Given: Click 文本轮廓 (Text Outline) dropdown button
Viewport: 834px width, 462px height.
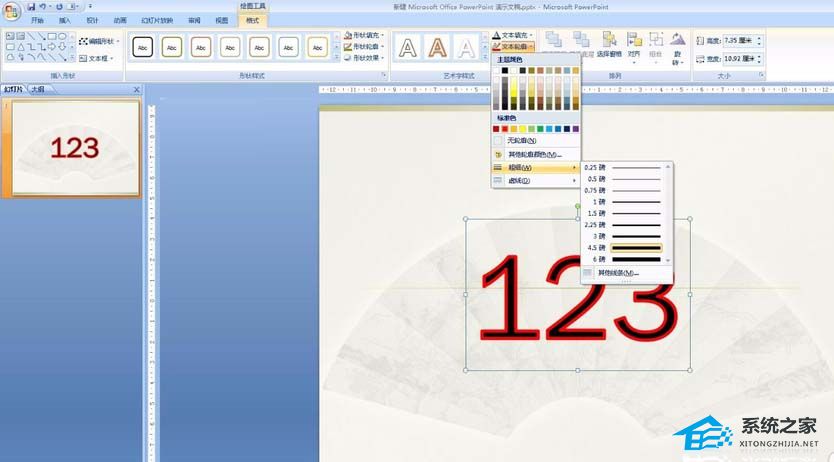Looking at the screenshot, I should coord(513,47).
